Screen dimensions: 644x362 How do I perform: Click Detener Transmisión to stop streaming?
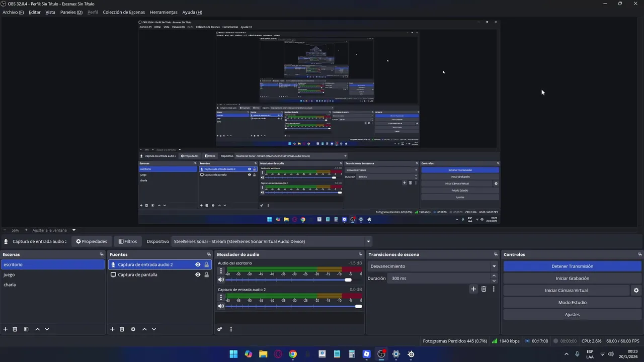coord(573,266)
